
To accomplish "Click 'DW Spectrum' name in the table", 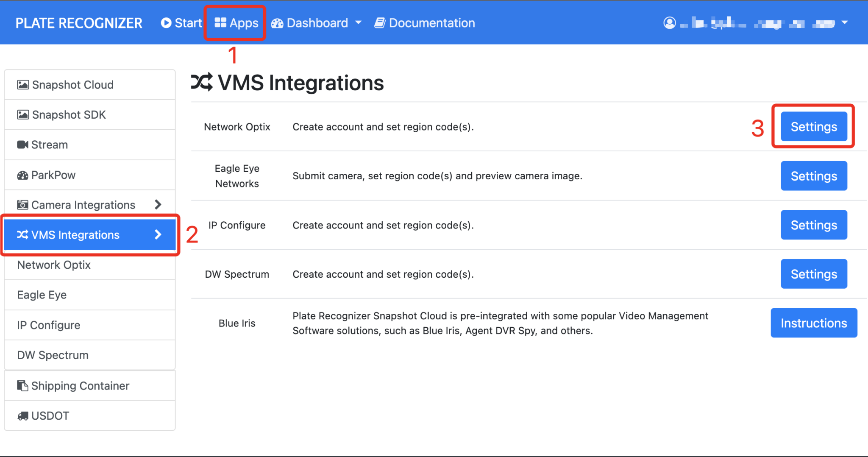I will [x=237, y=274].
